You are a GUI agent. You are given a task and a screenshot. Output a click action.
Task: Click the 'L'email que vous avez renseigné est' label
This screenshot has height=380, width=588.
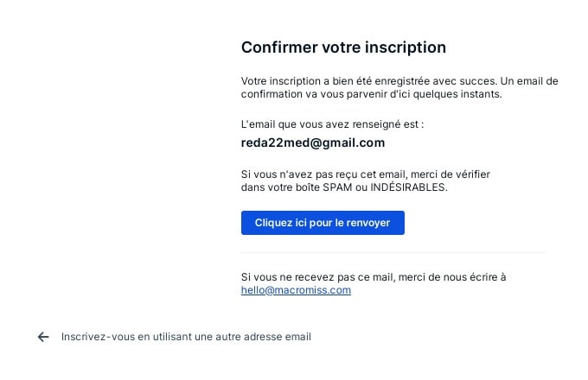[332, 124]
